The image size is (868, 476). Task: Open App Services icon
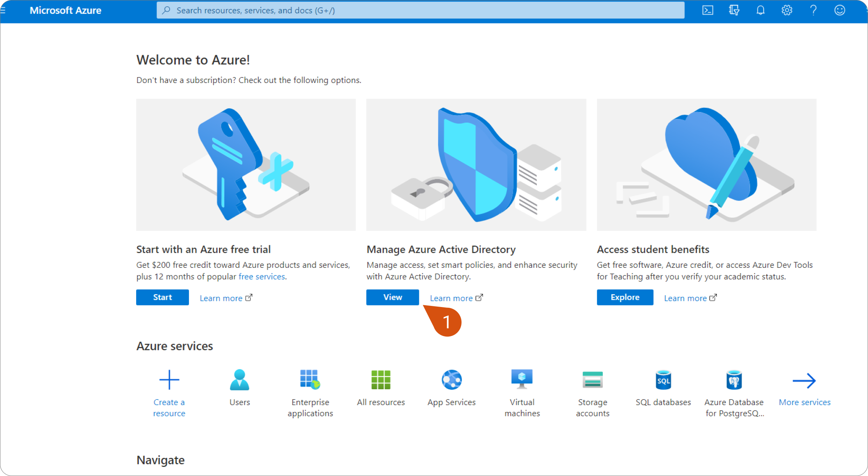click(x=451, y=380)
